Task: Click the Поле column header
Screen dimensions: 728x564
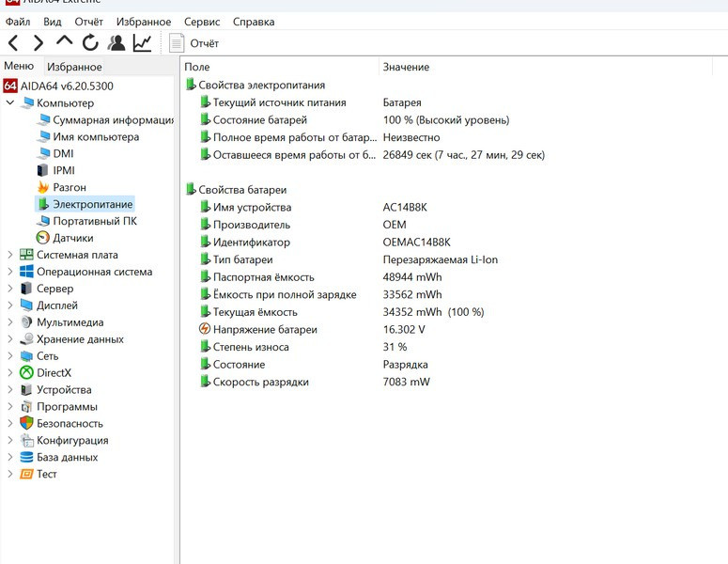Action: (x=197, y=67)
